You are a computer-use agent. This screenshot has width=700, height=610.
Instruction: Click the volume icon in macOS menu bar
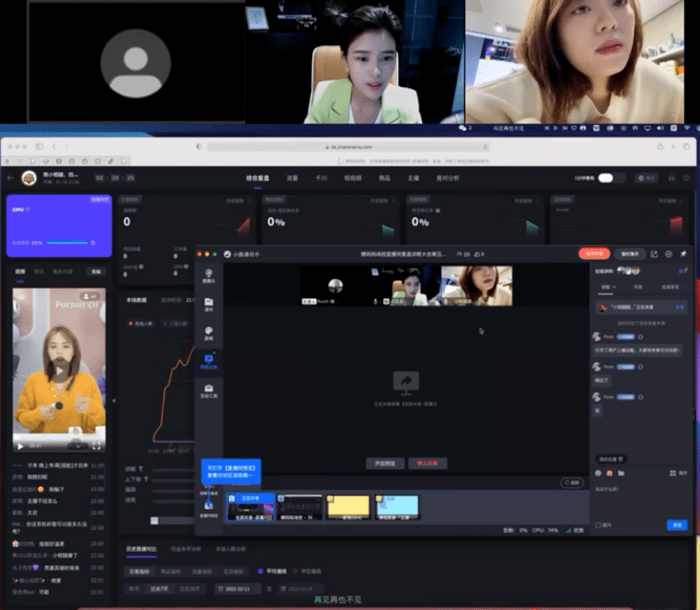pos(660,128)
